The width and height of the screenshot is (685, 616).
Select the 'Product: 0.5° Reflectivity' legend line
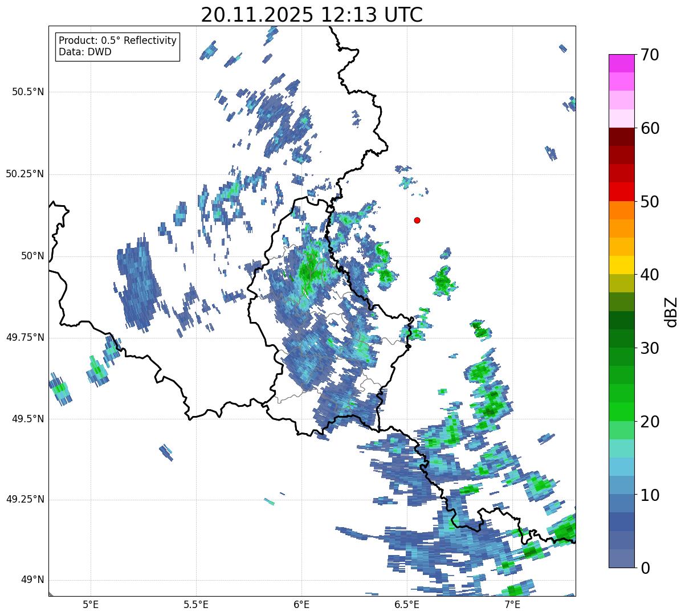coord(117,41)
